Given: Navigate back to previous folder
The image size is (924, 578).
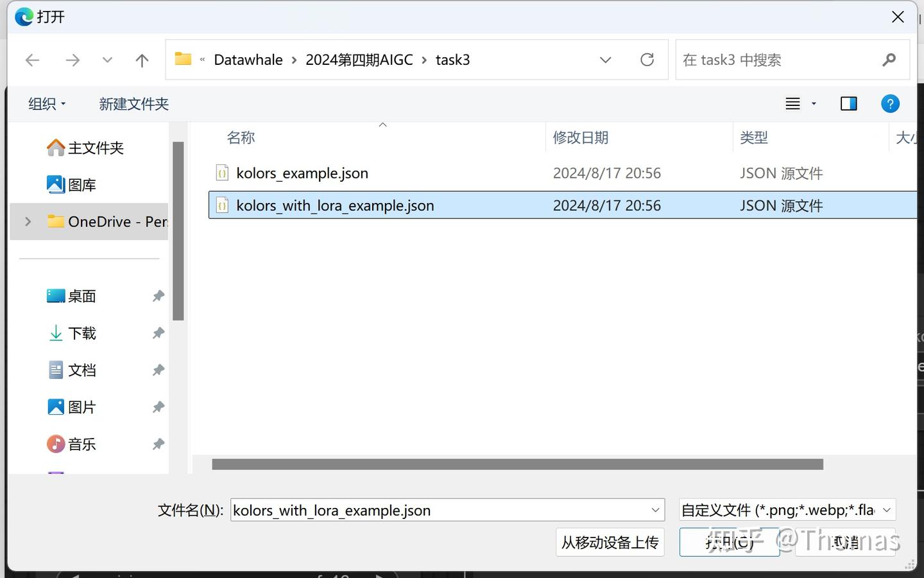Looking at the screenshot, I should click(x=32, y=60).
